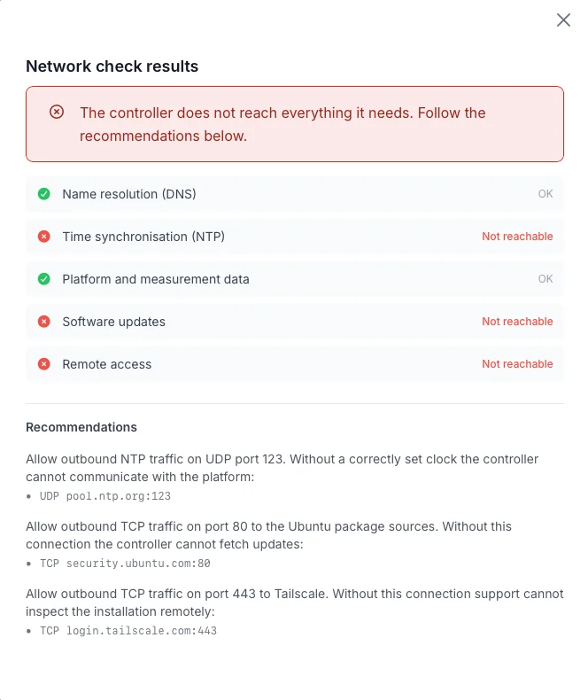The height and width of the screenshot is (700, 588).
Task: Click Not reachable status for Remote access
Action: [517, 364]
